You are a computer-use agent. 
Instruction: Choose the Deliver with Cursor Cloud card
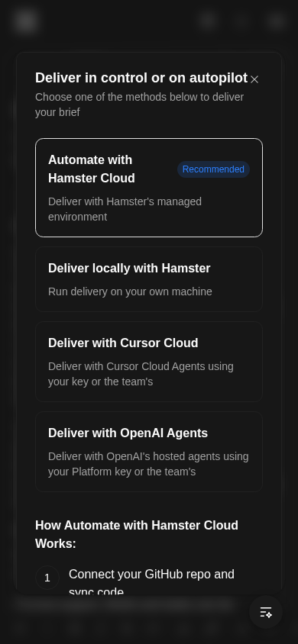pos(149,362)
